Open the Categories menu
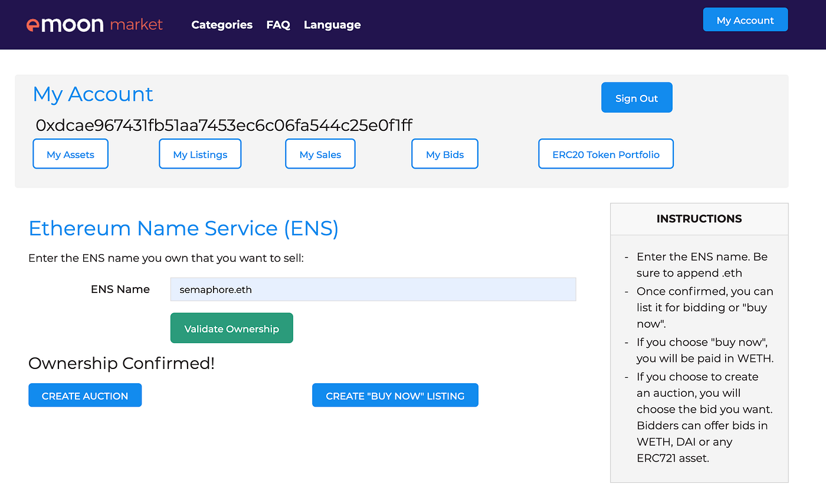Screen dimensions: 826x504 [x=222, y=25]
